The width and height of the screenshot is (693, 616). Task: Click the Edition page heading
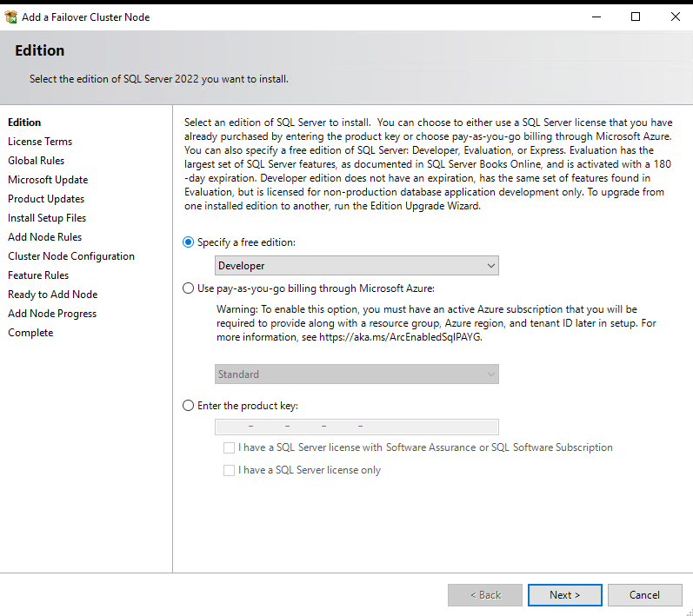point(40,50)
